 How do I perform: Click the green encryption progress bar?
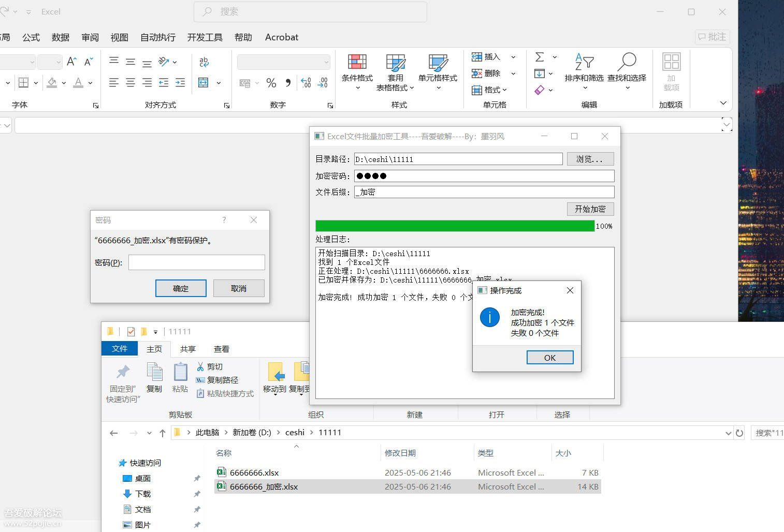[x=455, y=226]
